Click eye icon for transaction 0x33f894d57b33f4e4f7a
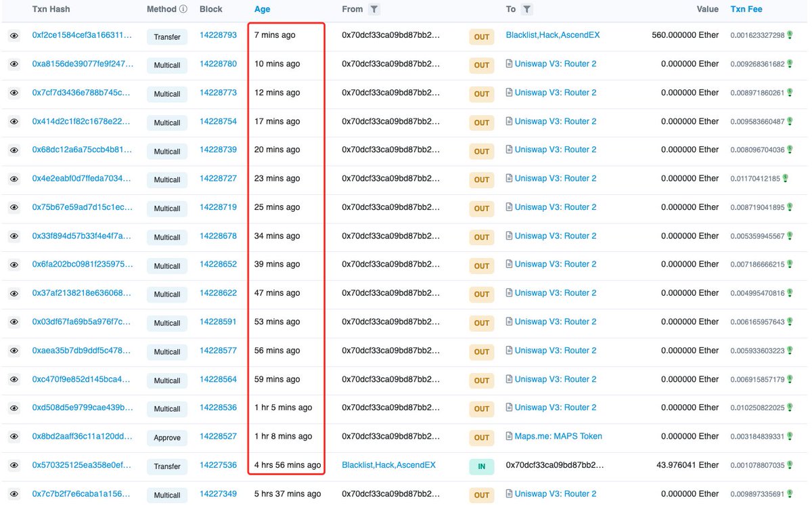 click(14, 236)
